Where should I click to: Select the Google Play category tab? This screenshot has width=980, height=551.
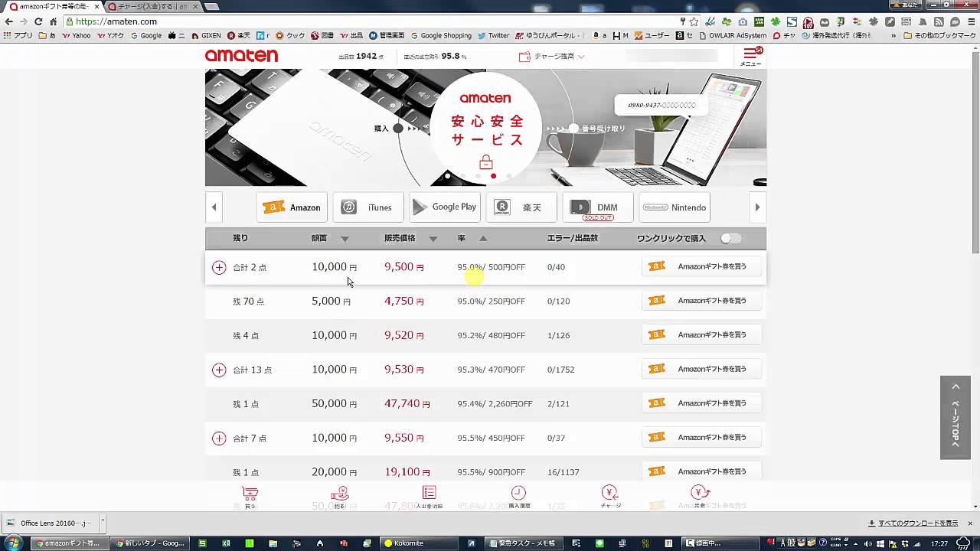[445, 207]
